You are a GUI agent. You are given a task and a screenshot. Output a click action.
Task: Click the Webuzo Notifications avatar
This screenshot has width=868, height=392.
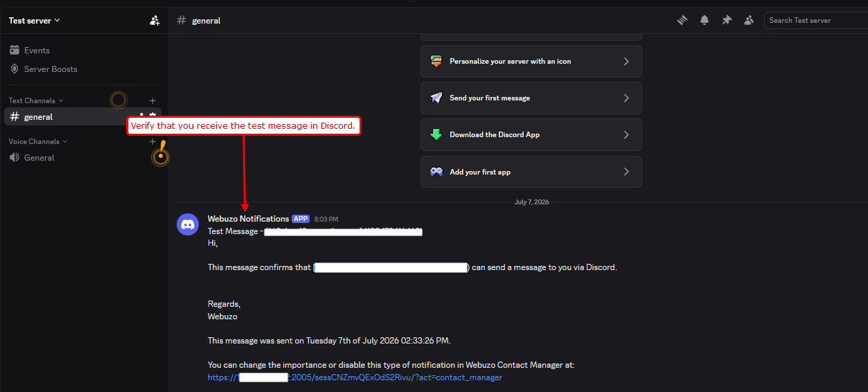click(x=188, y=224)
